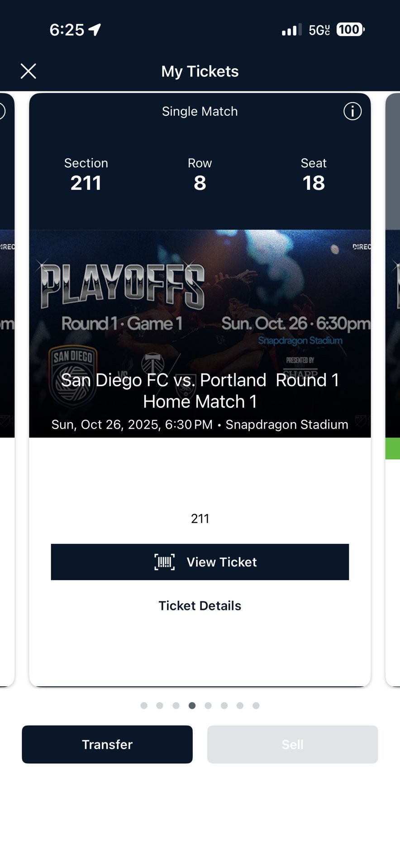Screen dimensions: 400x868
Task: Close the My Tickets screen
Action: 29,71
